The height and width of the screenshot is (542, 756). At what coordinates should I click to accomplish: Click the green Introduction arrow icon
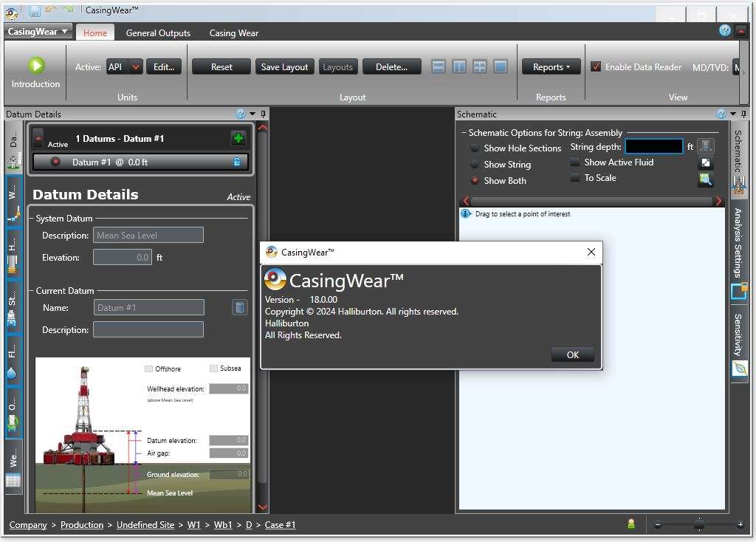click(x=36, y=66)
